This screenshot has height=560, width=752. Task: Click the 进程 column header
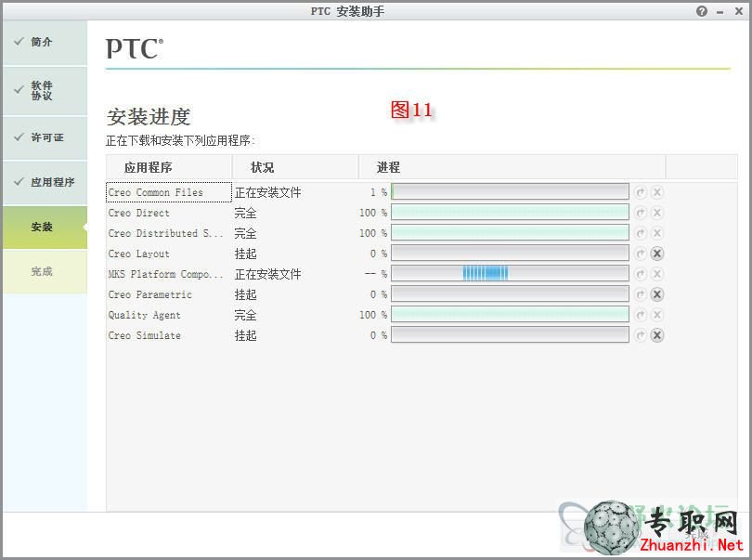pyautogui.click(x=512, y=167)
